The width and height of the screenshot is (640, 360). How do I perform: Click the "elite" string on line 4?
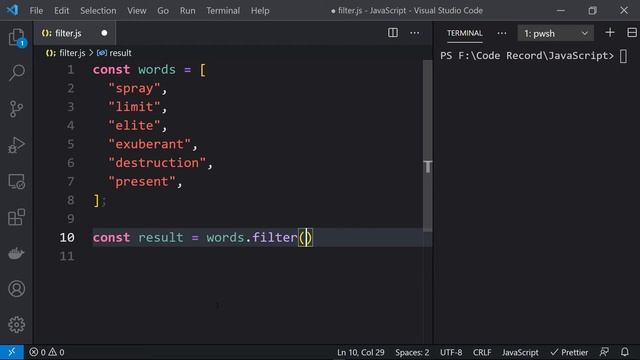[x=134, y=125]
